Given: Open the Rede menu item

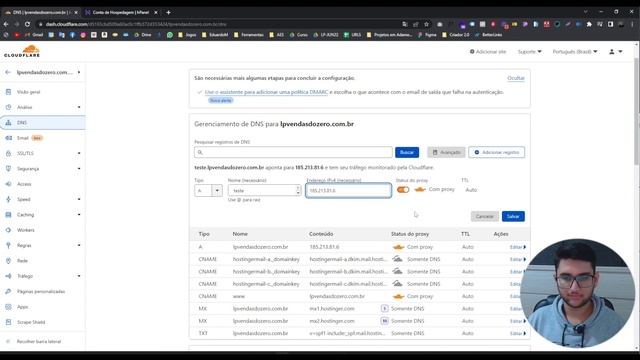Looking at the screenshot, I should (x=22, y=261).
